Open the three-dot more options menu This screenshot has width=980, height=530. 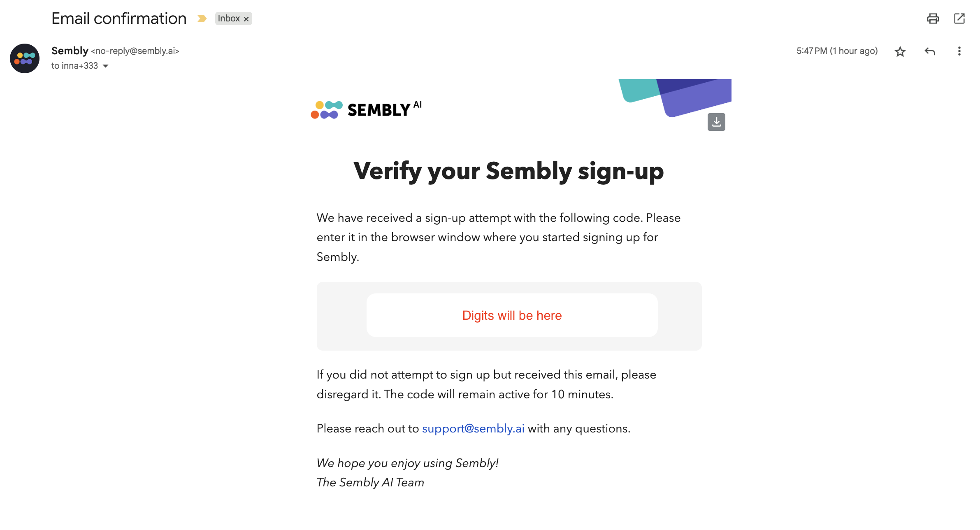pos(959,51)
